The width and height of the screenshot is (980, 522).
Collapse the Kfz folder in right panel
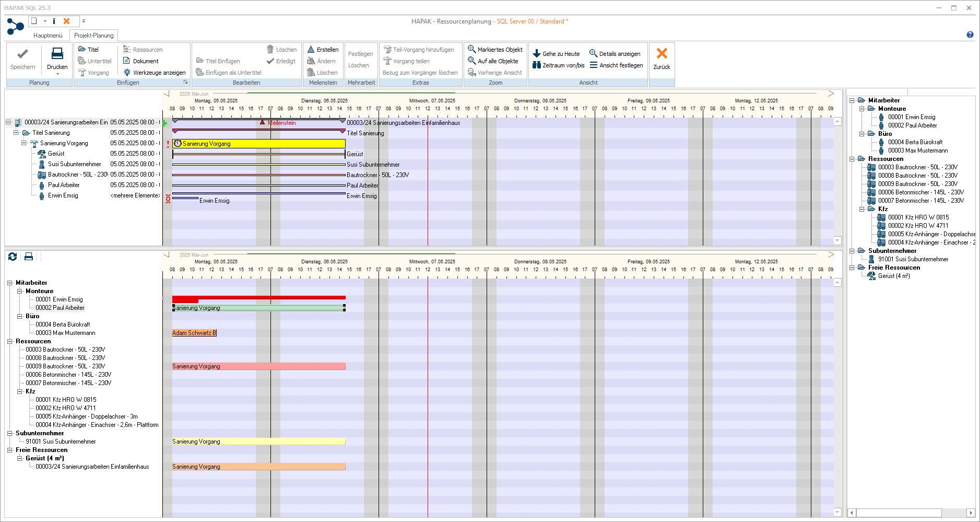[862, 209]
